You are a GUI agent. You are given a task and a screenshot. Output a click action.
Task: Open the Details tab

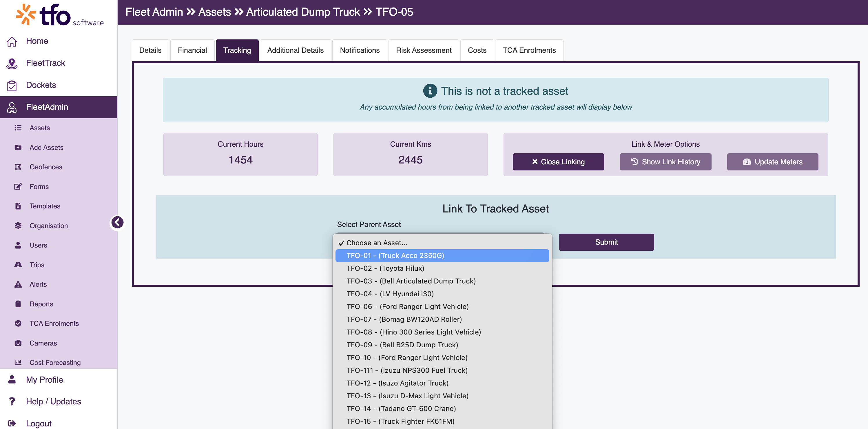tap(150, 50)
